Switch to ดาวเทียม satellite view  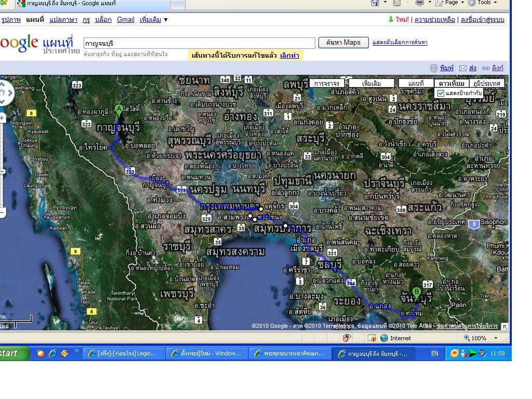451,83
